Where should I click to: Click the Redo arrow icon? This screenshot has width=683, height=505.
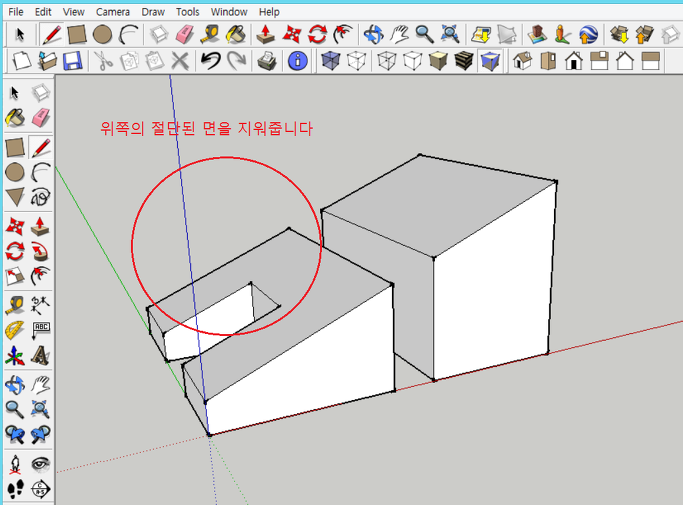click(x=237, y=61)
